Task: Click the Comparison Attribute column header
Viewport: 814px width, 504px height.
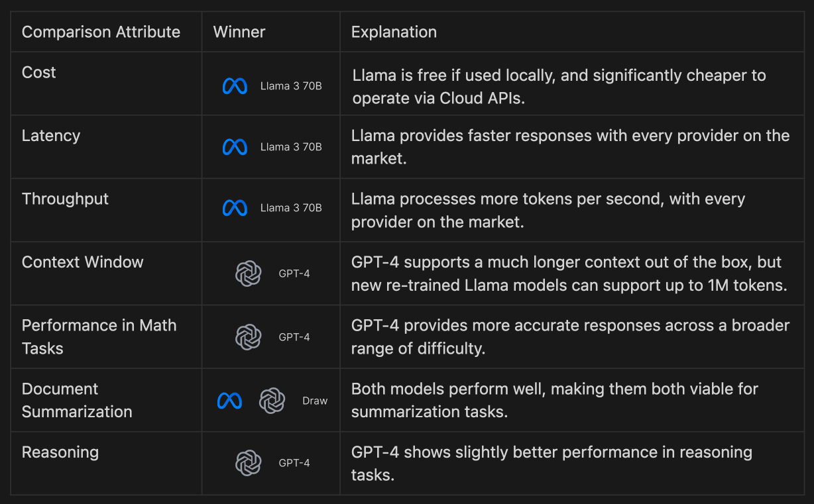Action: pyautogui.click(x=101, y=32)
